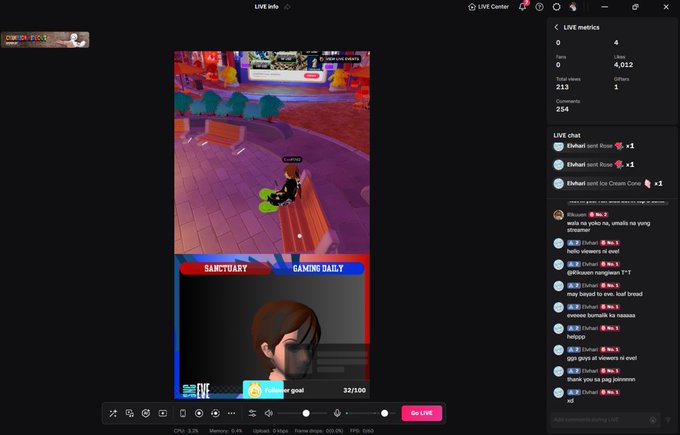Click Rikuuen's No. 2 rank badge
680x435 pixels.
(x=598, y=215)
